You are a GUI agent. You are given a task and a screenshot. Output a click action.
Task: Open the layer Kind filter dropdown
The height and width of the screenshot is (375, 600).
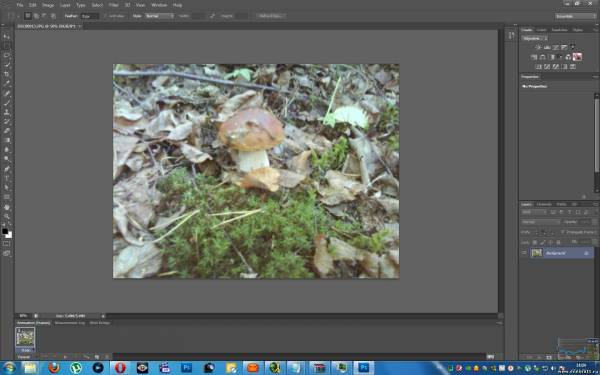tap(532, 212)
